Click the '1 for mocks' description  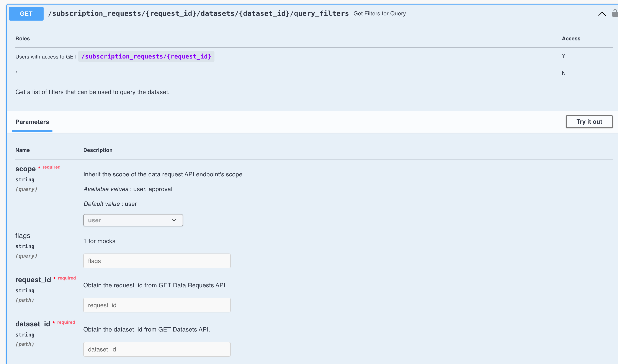[x=99, y=241]
